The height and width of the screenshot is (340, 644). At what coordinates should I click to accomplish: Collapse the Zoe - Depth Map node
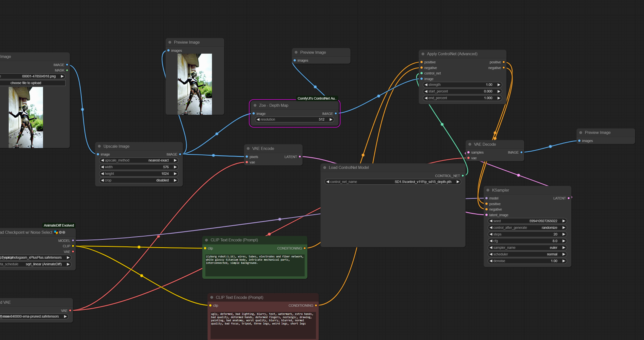click(255, 106)
